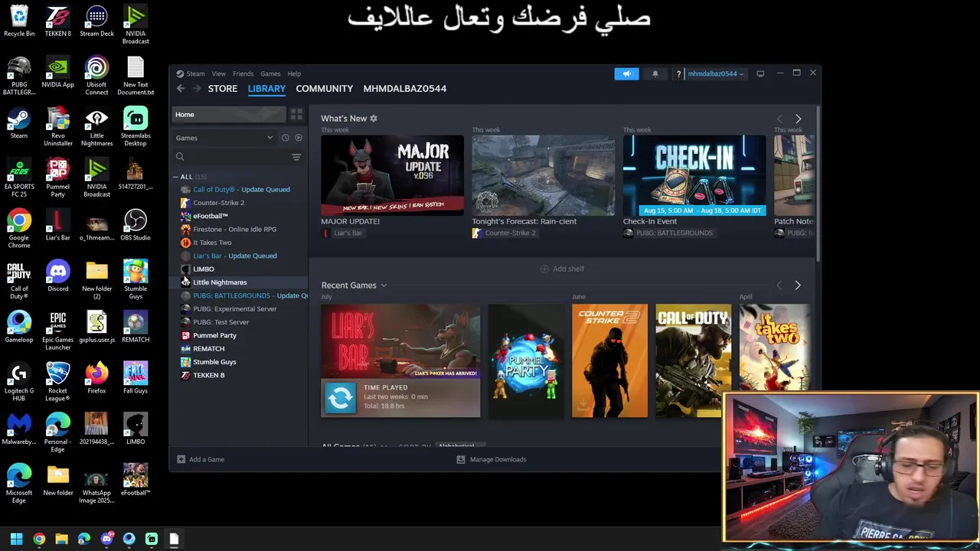Click the Liar's Bar update refresh button
Screen dimensions: 980x551
[340, 397]
